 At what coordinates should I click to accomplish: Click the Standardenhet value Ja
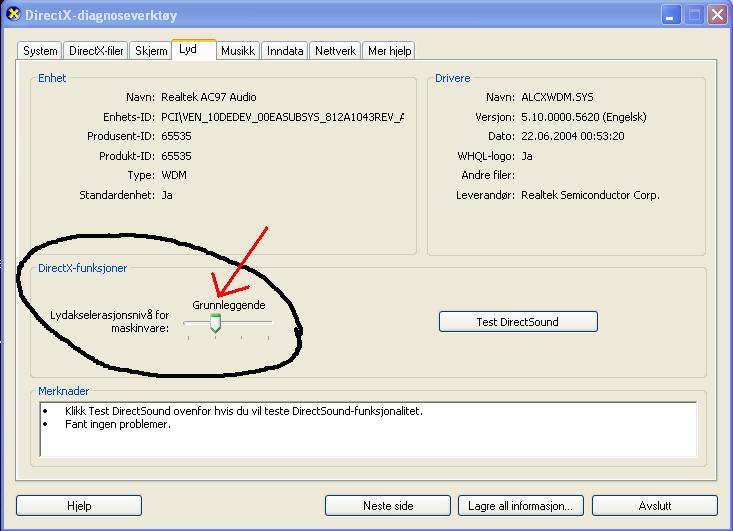click(167, 195)
